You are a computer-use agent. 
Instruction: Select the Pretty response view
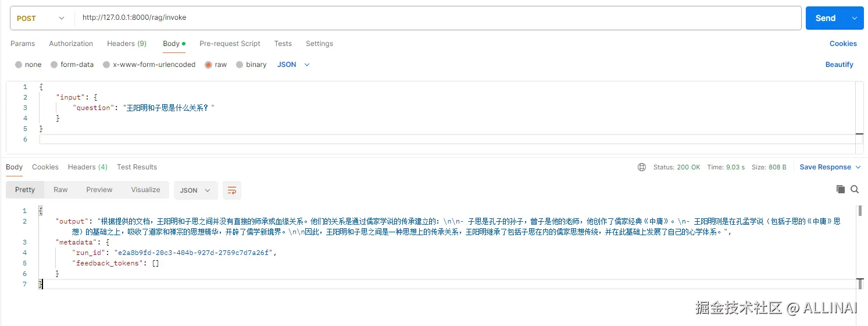click(25, 190)
